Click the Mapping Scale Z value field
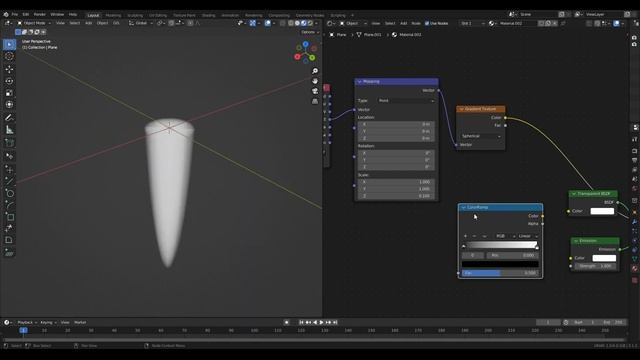 (396, 196)
